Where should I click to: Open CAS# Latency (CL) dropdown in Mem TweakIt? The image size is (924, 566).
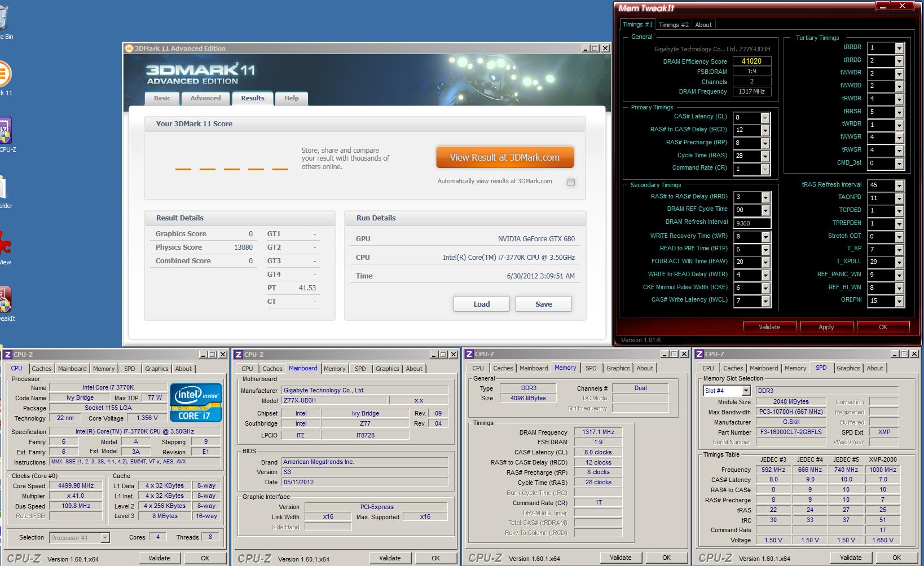point(765,118)
